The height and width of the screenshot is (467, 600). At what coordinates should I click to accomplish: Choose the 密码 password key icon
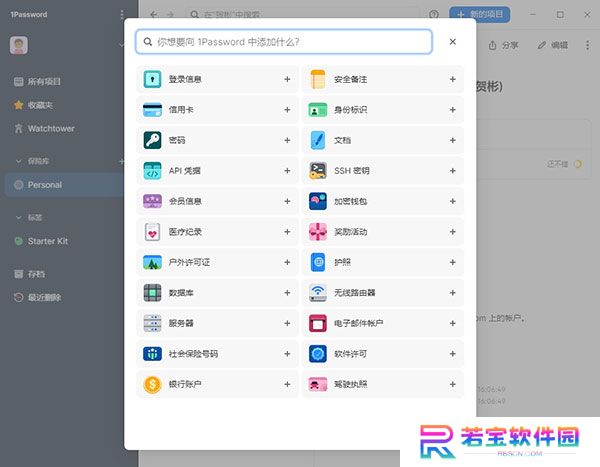152,140
